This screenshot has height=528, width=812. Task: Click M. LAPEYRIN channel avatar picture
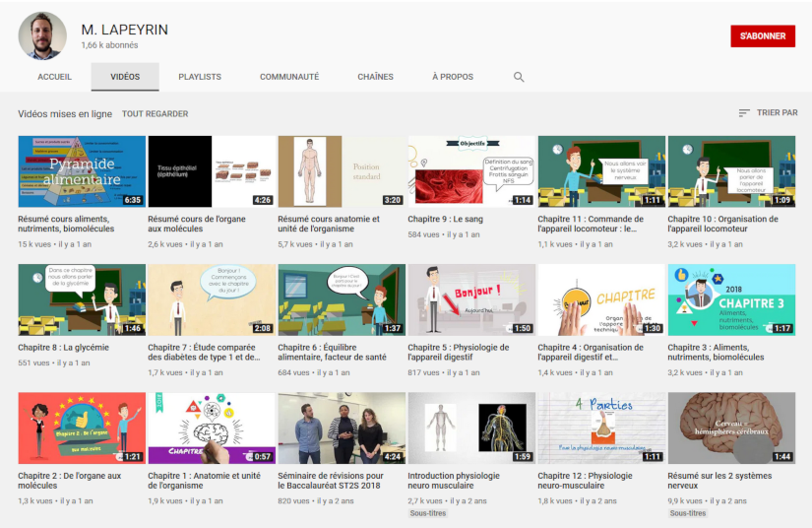pos(41,36)
